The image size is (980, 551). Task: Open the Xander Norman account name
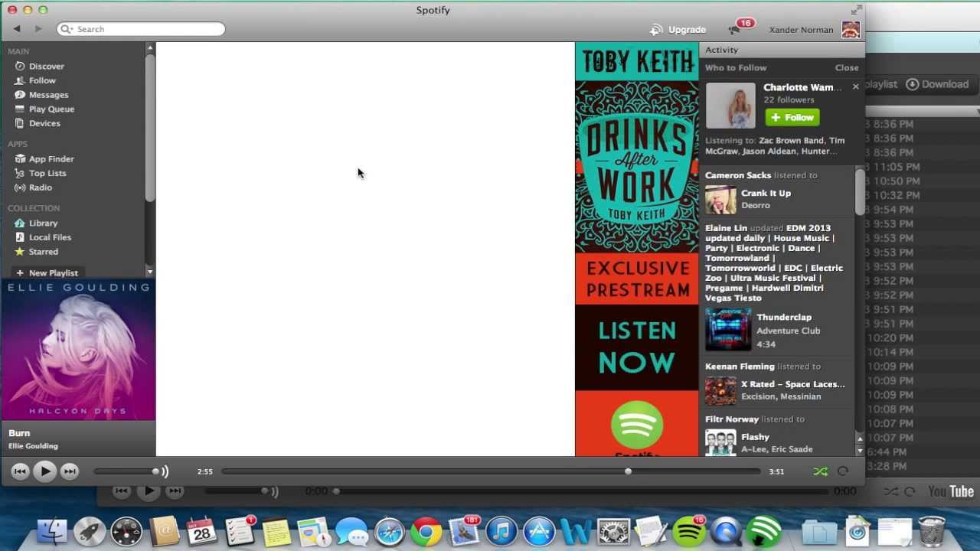pyautogui.click(x=801, y=30)
